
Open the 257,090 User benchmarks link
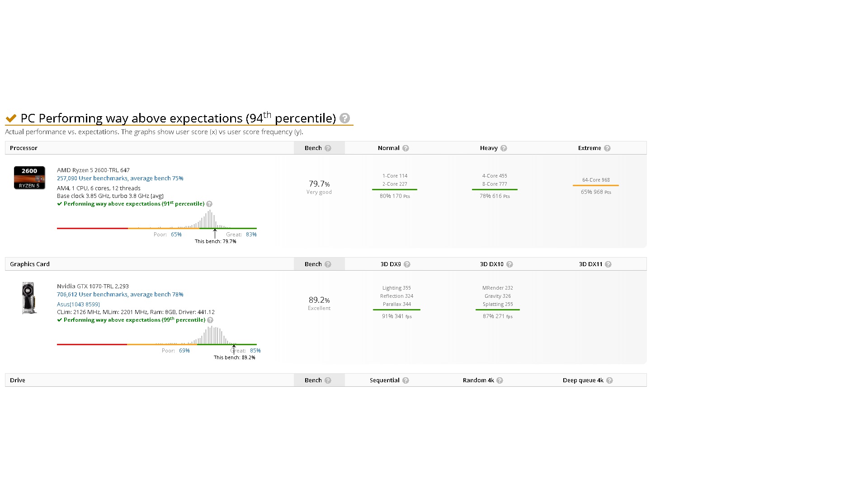click(120, 178)
